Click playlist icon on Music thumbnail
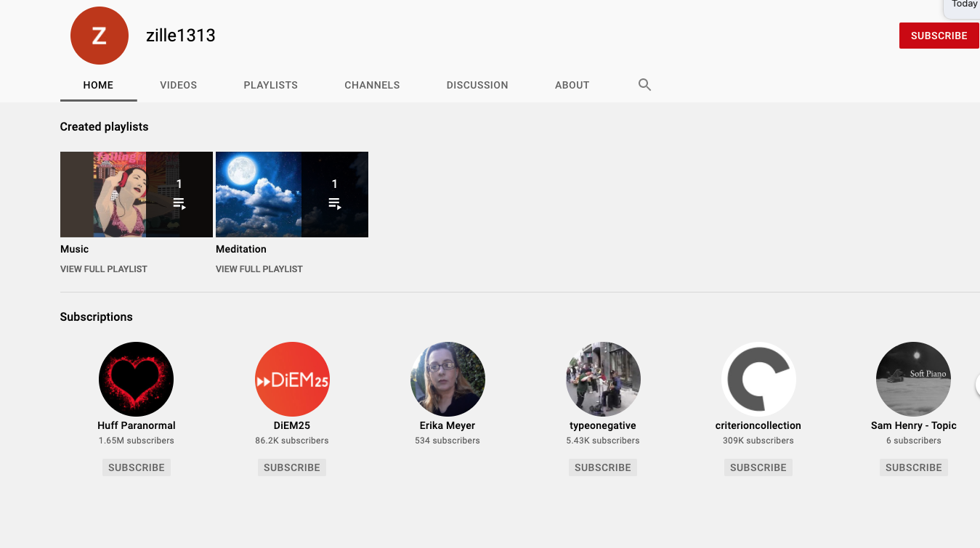980x548 pixels. [179, 204]
